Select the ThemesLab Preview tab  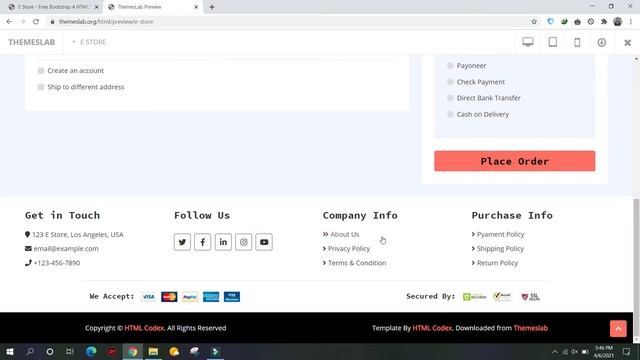click(x=149, y=7)
